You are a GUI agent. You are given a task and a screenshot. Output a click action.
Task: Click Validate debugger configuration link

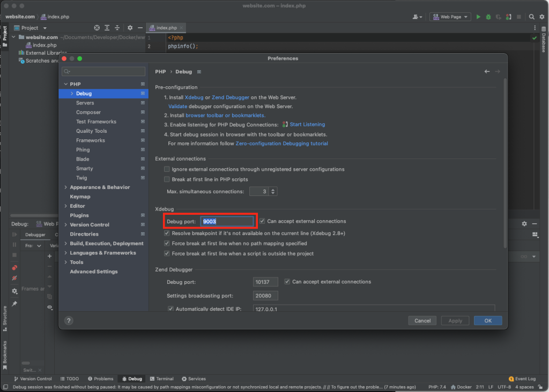point(177,107)
